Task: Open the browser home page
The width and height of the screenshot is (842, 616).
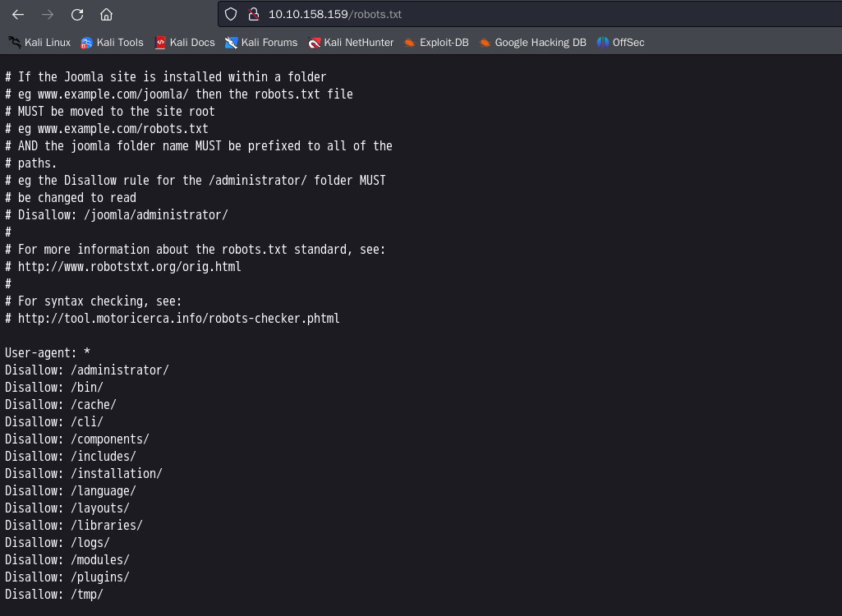Action: 106,15
